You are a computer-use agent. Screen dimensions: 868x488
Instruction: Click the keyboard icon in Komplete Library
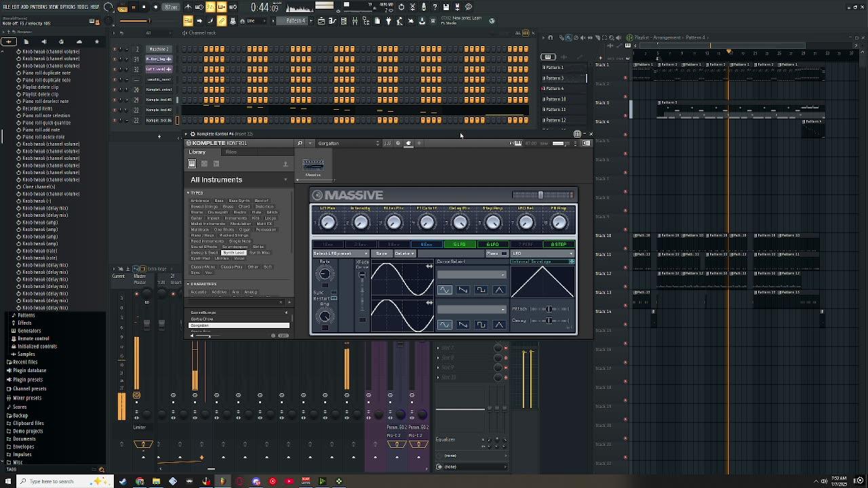click(x=192, y=163)
